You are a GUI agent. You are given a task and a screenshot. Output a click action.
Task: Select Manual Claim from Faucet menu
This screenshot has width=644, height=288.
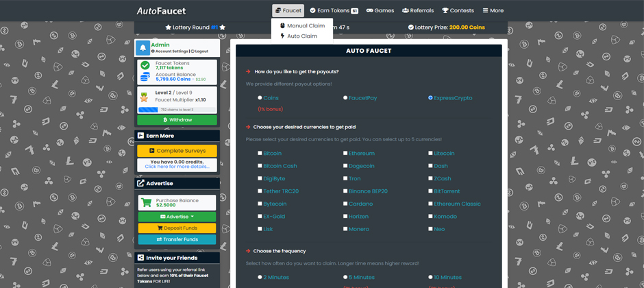(x=302, y=25)
